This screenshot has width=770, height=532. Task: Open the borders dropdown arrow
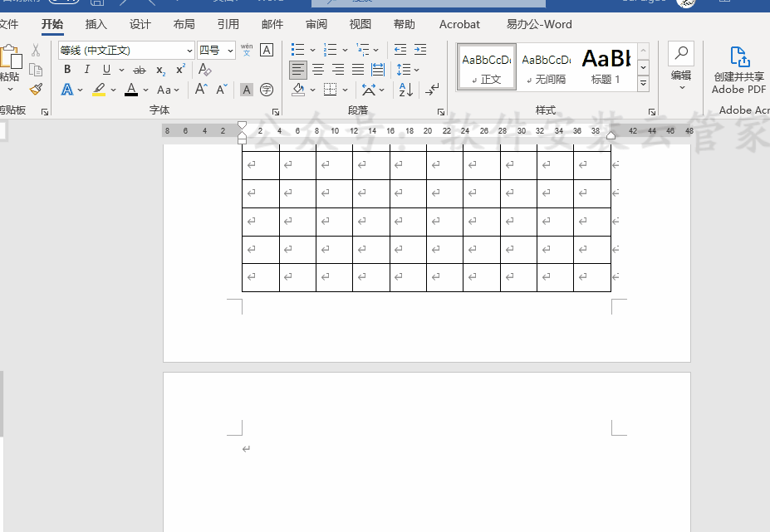346,90
